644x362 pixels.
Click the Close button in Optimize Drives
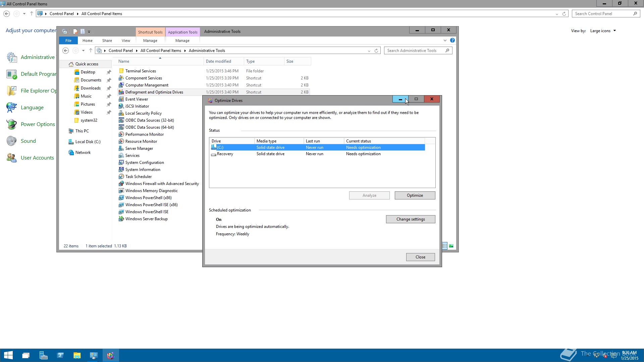click(420, 257)
